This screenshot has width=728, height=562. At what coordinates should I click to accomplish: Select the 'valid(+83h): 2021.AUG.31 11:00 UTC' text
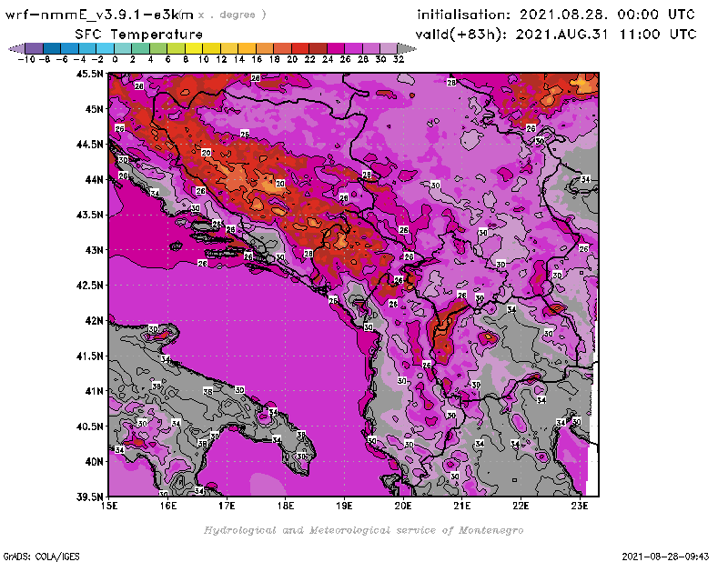[x=556, y=35]
